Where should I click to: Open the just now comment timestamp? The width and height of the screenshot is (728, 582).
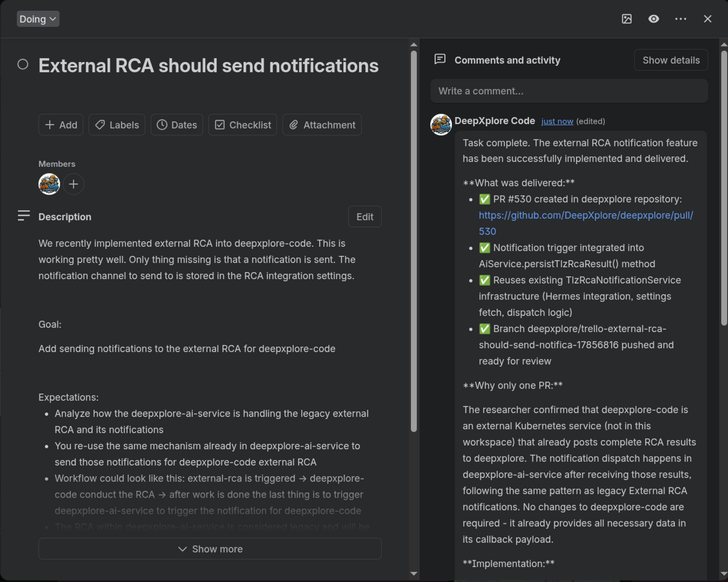[x=557, y=121]
